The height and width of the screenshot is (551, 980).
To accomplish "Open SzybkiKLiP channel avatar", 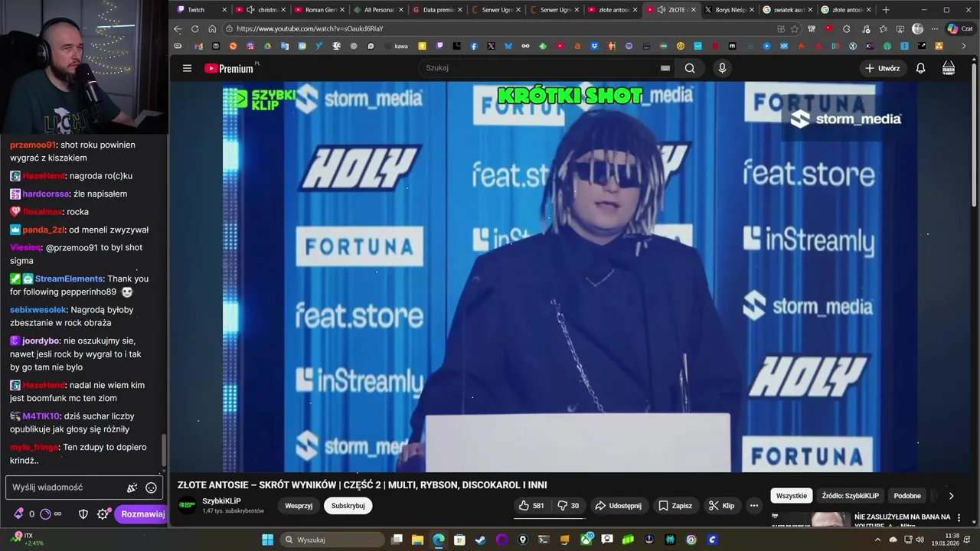I will (187, 505).
